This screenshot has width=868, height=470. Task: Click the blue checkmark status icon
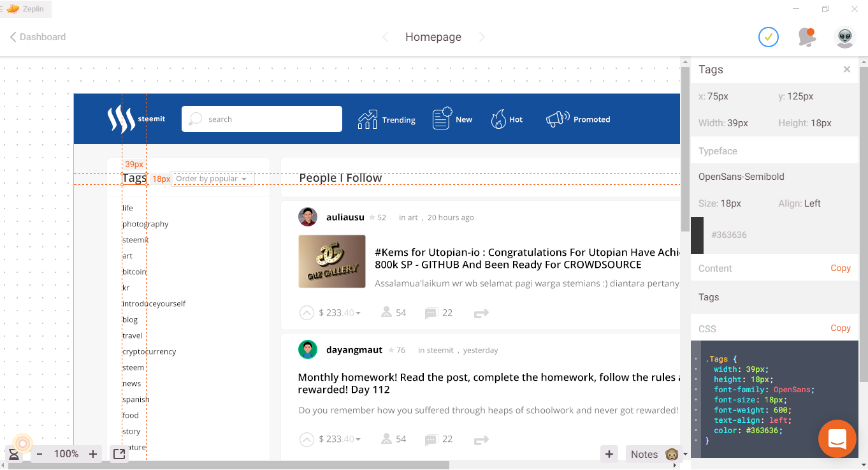pos(769,37)
